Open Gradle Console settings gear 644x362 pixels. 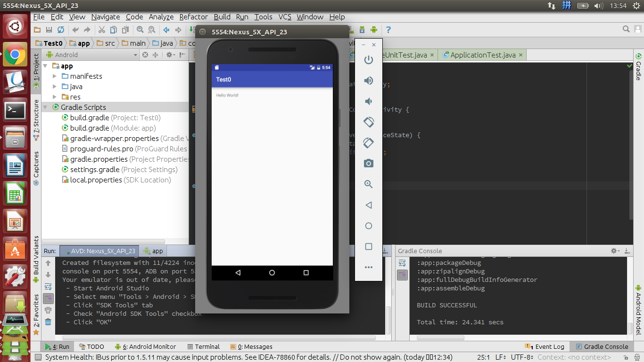614,251
